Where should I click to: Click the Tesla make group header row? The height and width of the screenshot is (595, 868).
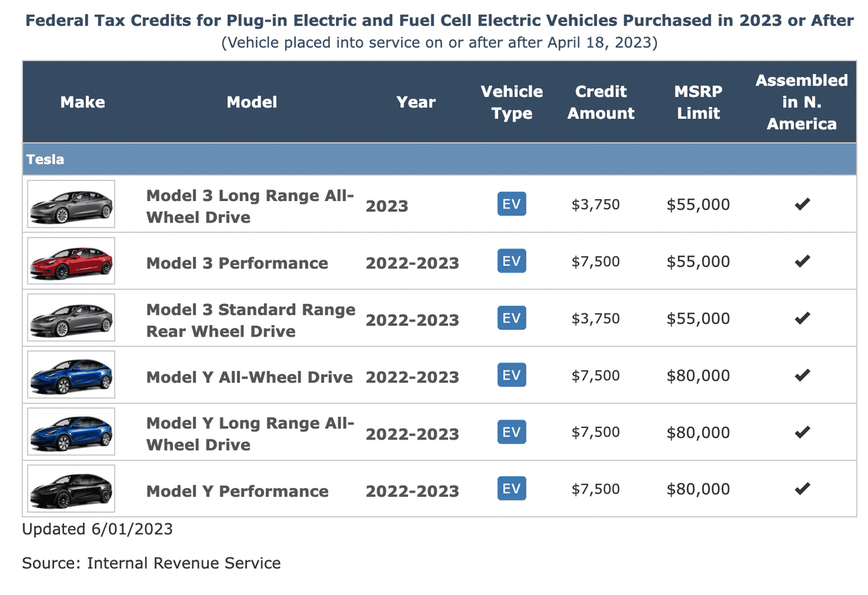[x=439, y=160]
